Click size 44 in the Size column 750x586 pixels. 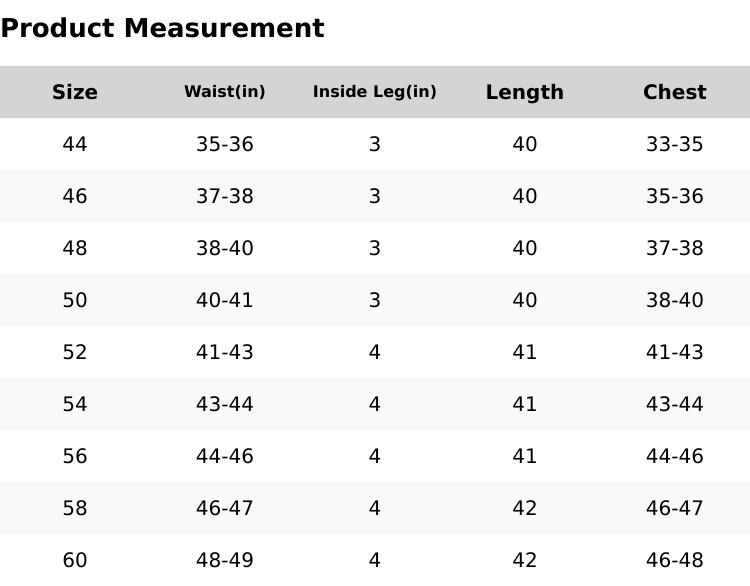pyautogui.click(x=75, y=144)
